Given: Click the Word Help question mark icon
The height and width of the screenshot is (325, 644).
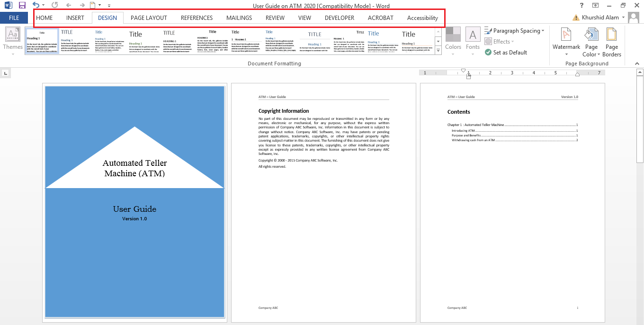Looking at the screenshot, I should [x=581, y=5].
